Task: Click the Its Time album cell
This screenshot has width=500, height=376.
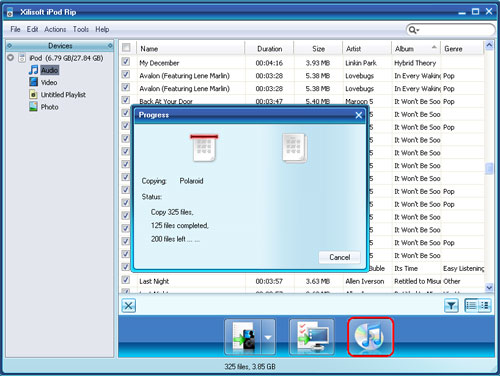Action: click(x=406, y=269)
